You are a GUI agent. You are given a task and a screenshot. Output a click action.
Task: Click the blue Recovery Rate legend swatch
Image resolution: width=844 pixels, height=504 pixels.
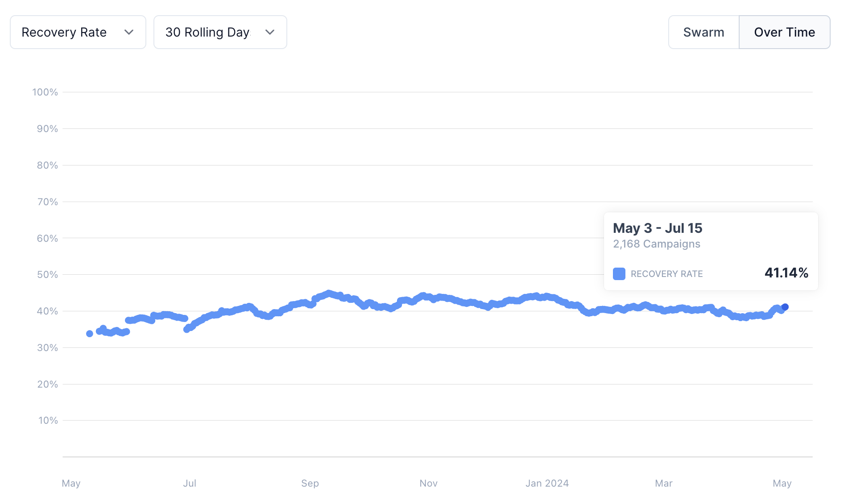click(619, 274)
